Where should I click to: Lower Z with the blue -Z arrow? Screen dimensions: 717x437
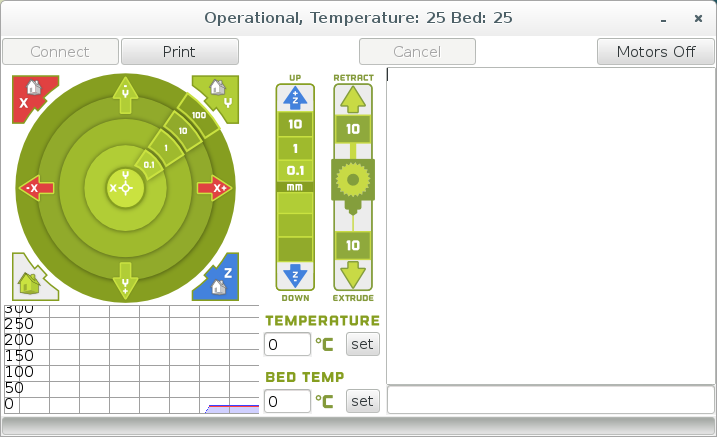294,276
